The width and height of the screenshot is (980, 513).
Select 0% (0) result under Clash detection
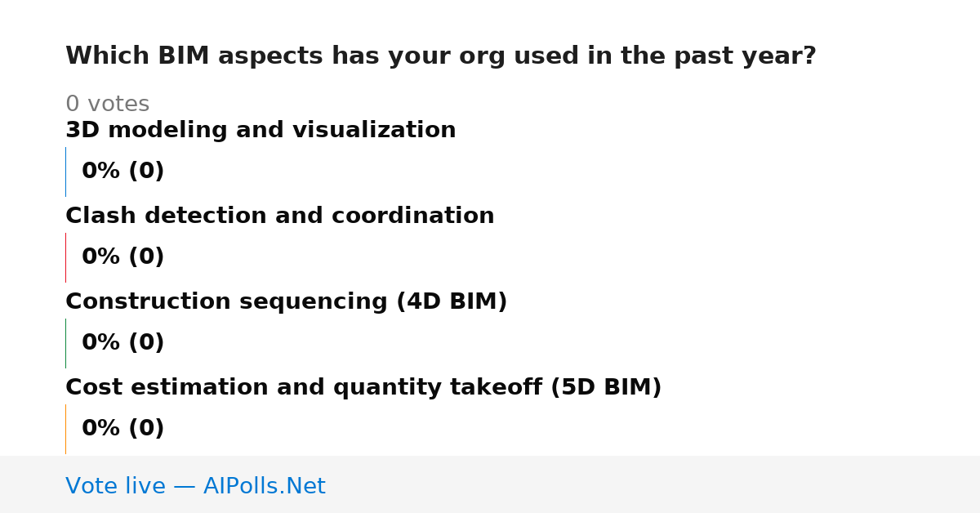(123, 257)
